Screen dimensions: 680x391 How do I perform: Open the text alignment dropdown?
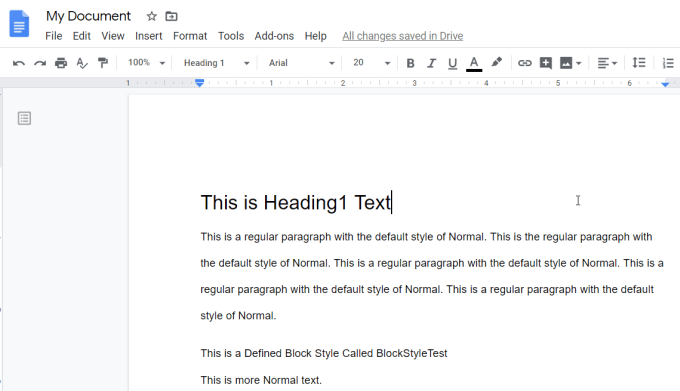(x=607, y=63)
